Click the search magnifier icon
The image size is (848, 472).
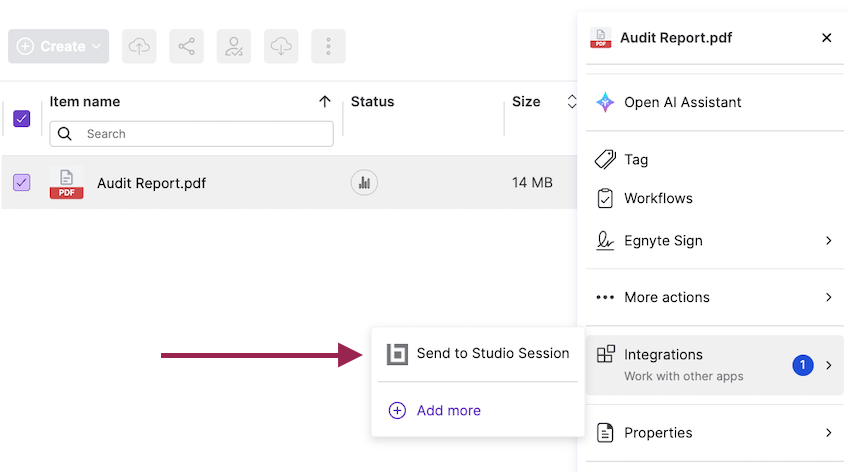65,134
